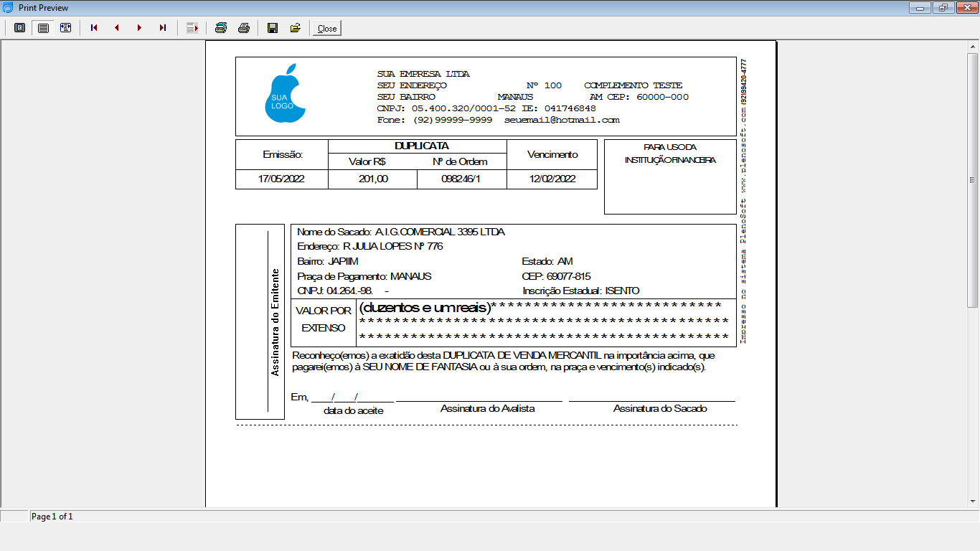Print the duplicata report
This screenshot has width=980, height=551.
(x=244, y=28)
